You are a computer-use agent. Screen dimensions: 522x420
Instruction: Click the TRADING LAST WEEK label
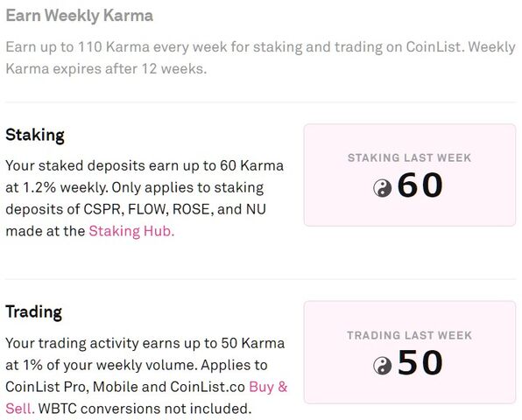tap(410, 335)
